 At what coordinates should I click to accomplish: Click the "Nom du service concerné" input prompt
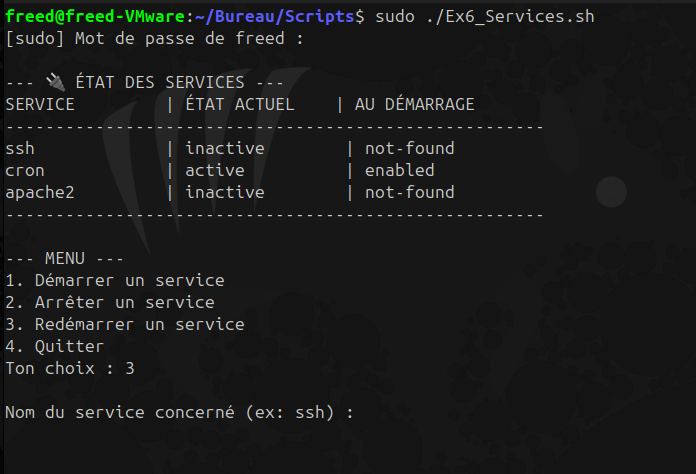pos(180,412)
